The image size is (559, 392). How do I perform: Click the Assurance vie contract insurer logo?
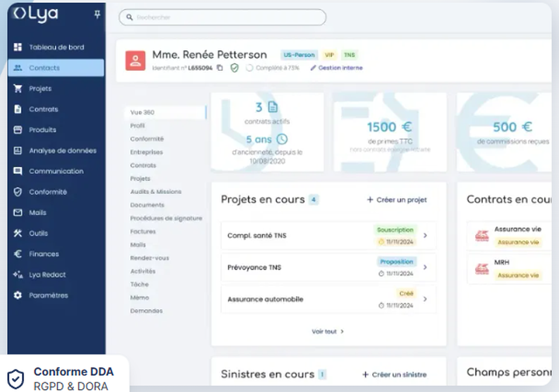pyautogui.click(x=482, y=236)
